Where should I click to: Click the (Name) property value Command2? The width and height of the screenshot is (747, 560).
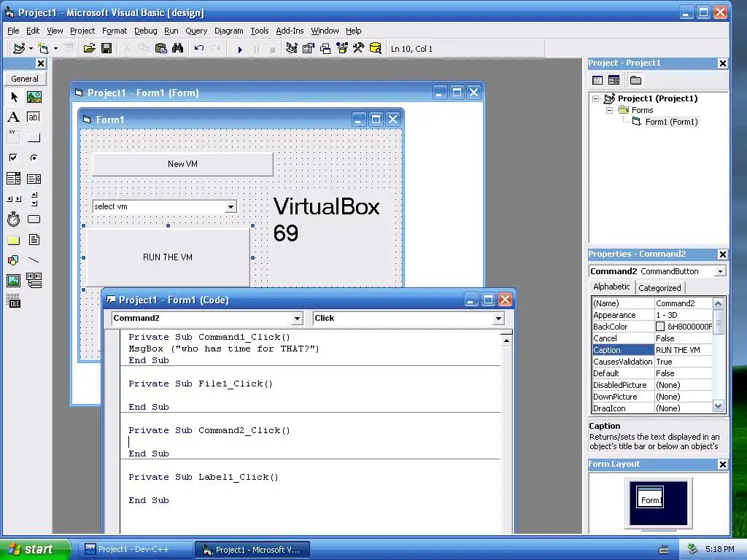click(683, 303)
